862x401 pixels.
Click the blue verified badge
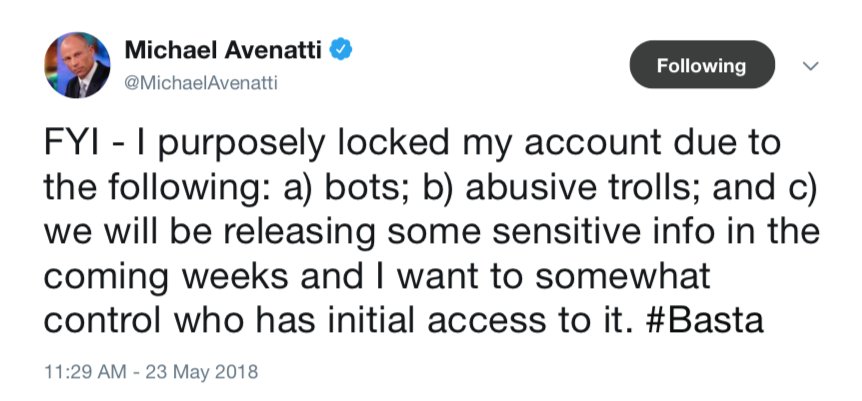[x=340, y=51]
